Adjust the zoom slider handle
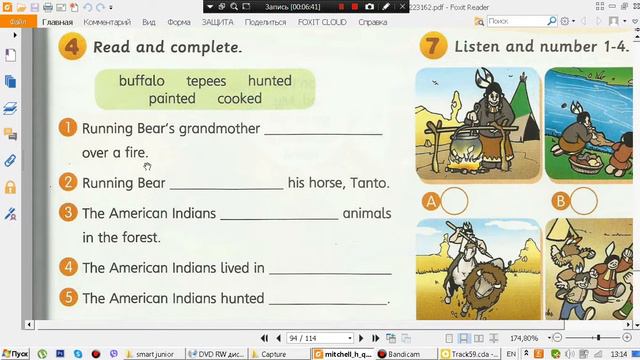 pyautogui.click(x=598, y=338)
